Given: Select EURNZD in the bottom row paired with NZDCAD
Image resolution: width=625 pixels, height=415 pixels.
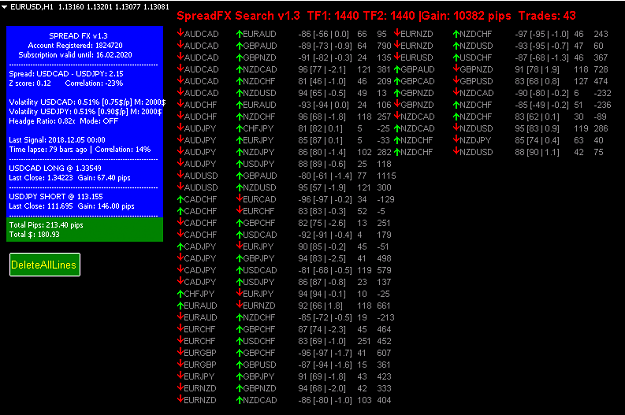Looking at the screenshot, I should click(200, 400).
